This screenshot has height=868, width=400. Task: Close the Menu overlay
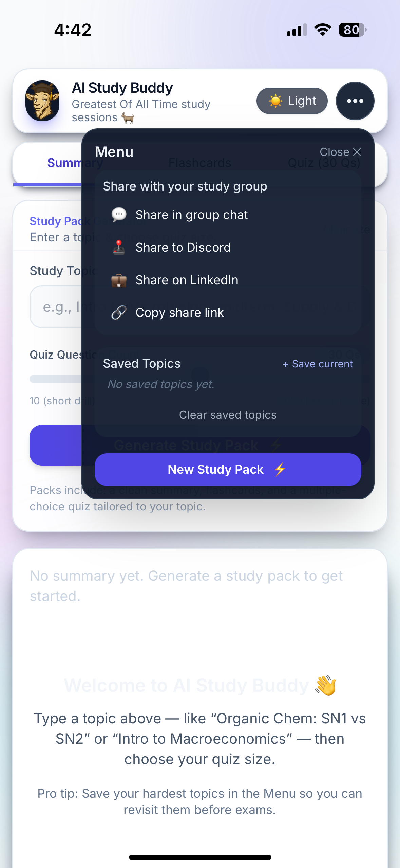point(341,152)
